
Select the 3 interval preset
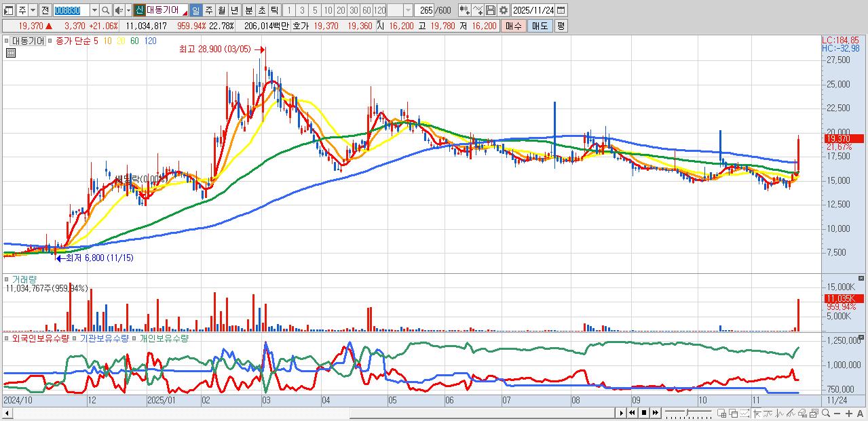point(302,11)
